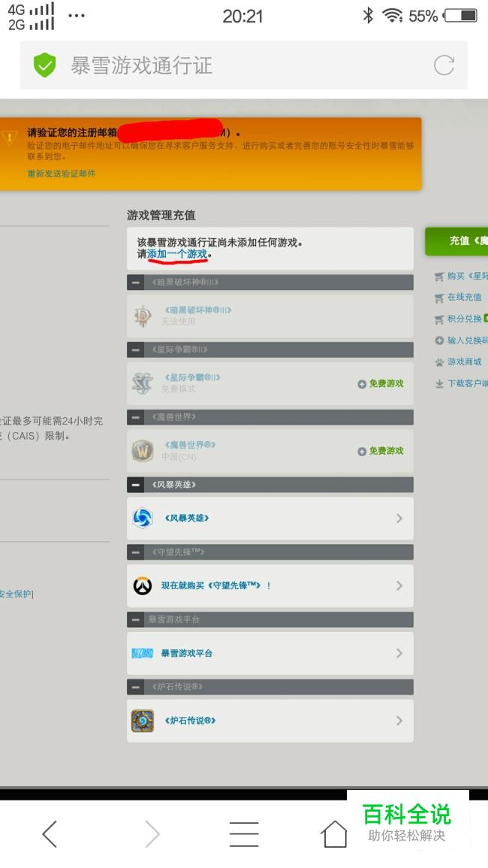The height and width of the screenshot is (868, 488).
Task: Tap the 暴雪游戏平台 logo icon
Action: click(143, 653)
